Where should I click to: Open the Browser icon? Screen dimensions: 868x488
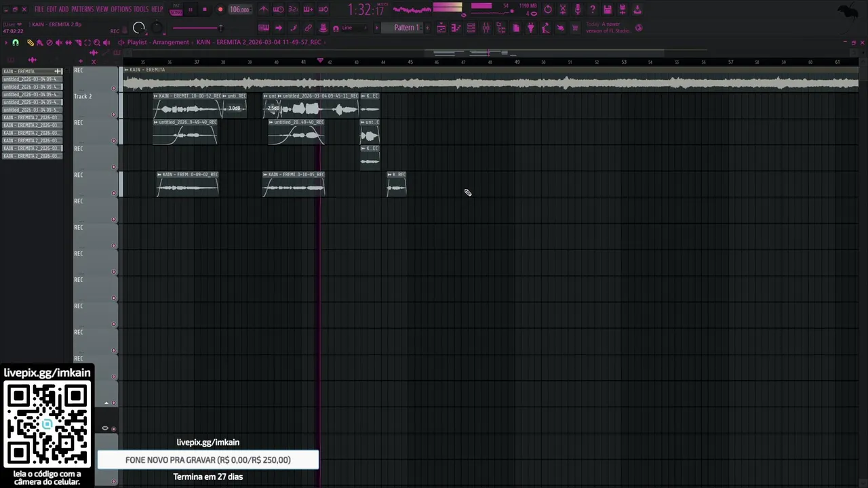pyautogui.click(x=501, y=28)
